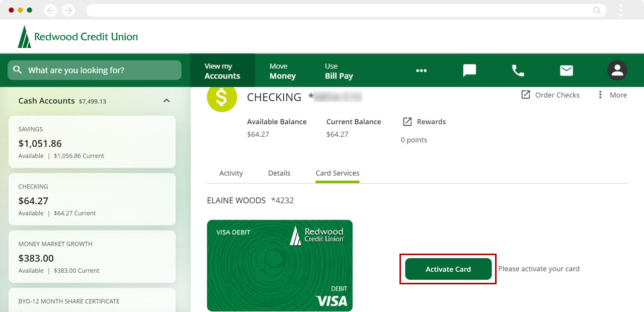Click the Redwood Credit Union logo
This screenshot has width=644, height=312.
click(78, 37)
